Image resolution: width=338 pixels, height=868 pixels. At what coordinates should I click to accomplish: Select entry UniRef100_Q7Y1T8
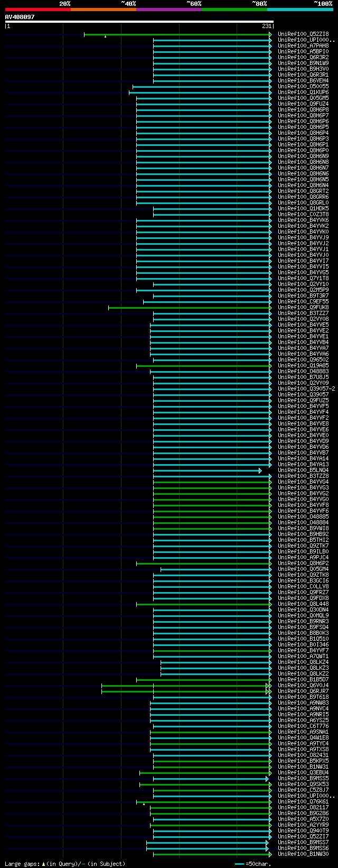click(303, 278)
